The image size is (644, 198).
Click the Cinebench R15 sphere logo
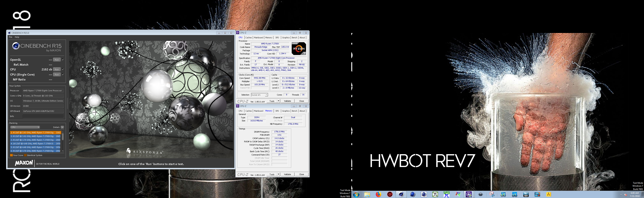(16, 46)
